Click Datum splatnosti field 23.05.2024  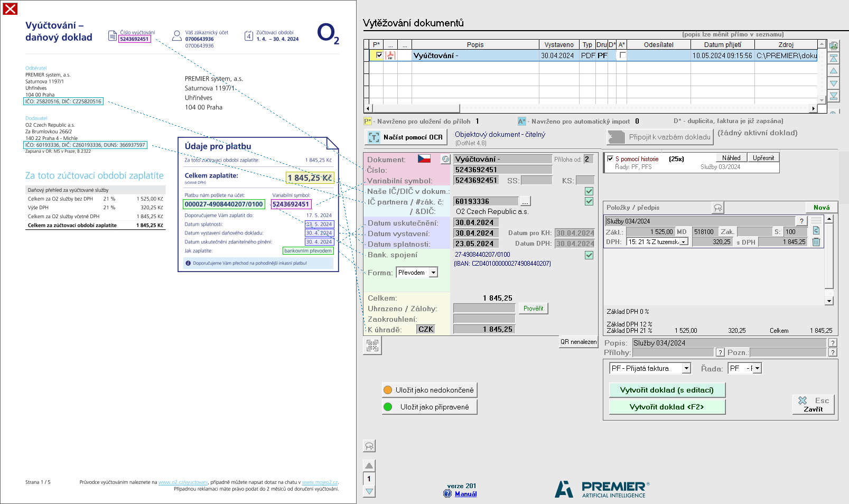(x=476, y=244)
